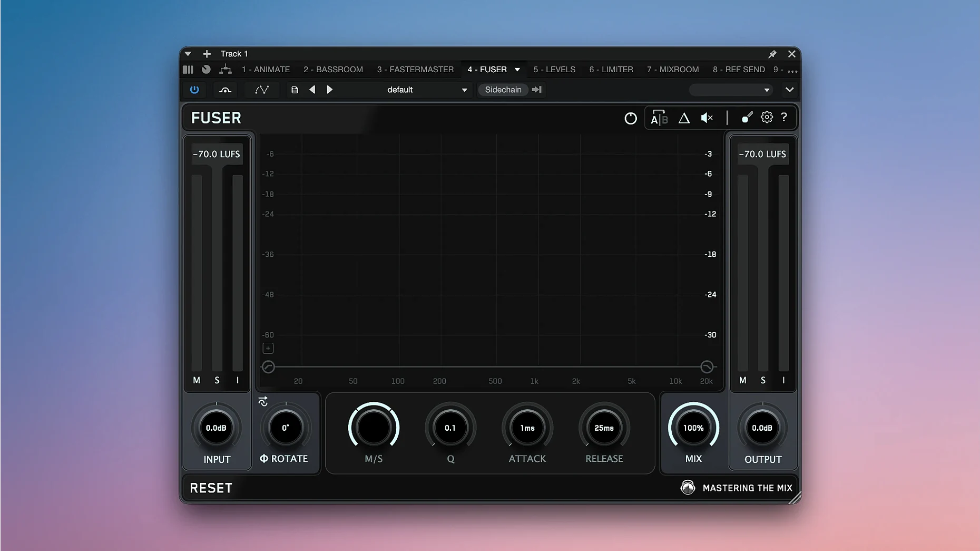Open the A|B comparison icon
Screen dimensions: 980x551
click(x=659, y=118)
